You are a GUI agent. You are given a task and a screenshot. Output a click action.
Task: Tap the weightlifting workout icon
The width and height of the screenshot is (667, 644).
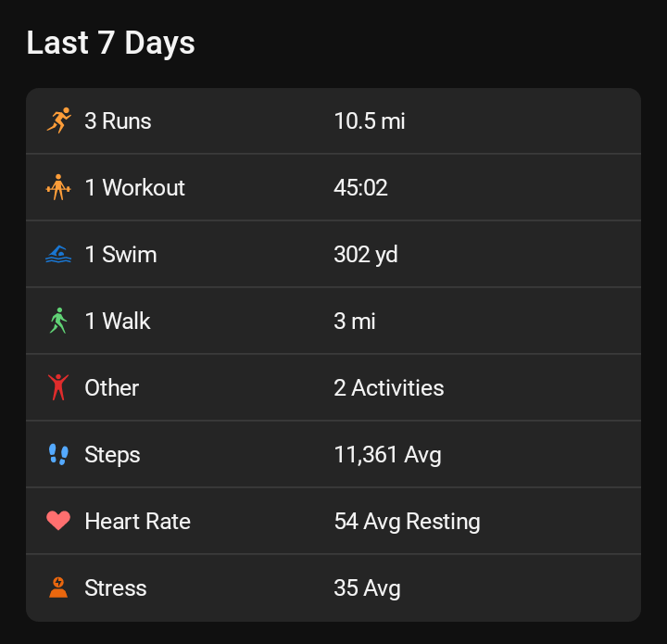click(x=58, y=187)
